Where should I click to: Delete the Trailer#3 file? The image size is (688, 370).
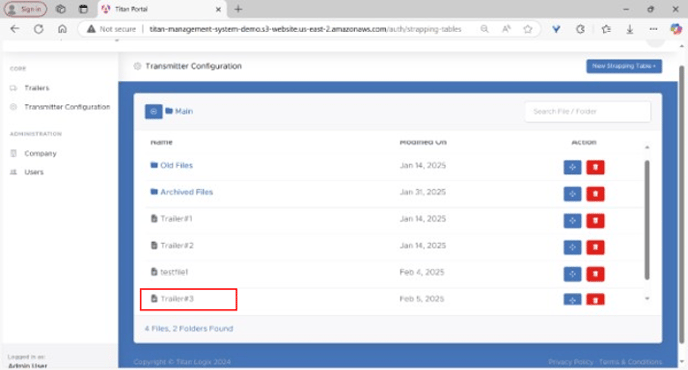point(595,299)
